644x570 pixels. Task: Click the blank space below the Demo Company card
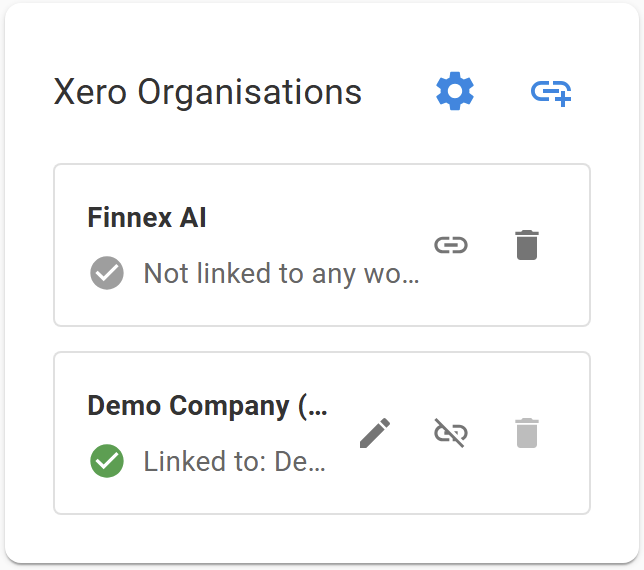322,537
